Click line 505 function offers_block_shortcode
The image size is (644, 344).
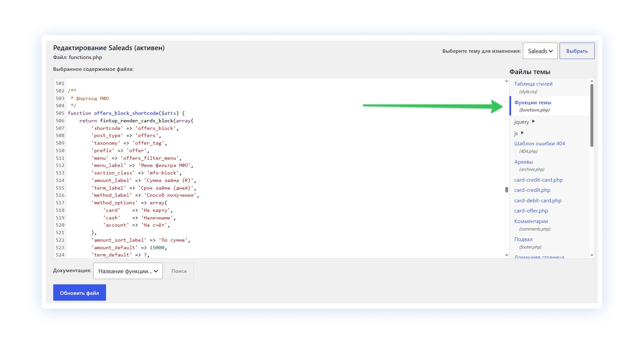pos(126,113)
